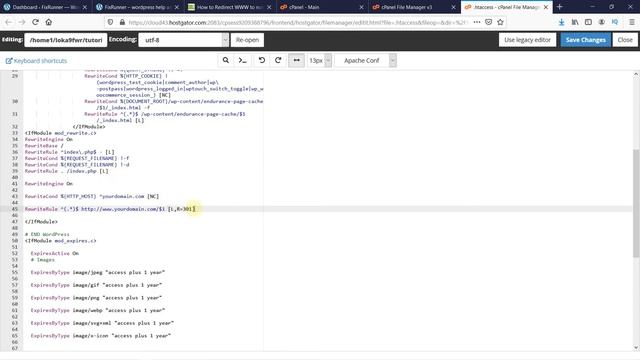Viewport: 640px width, 360px height.
Task: Open the Firefox account icon
Action: coord(601,22)
